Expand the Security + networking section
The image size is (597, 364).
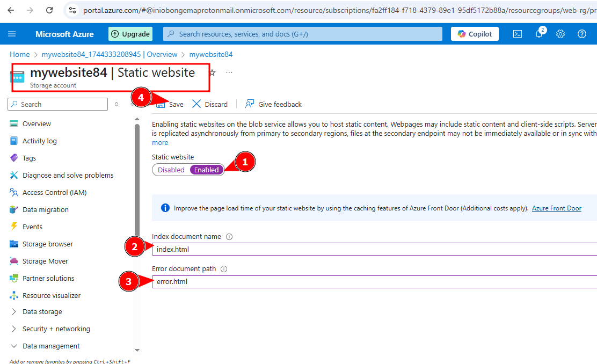pyautogui.click(x=14, y=329)
